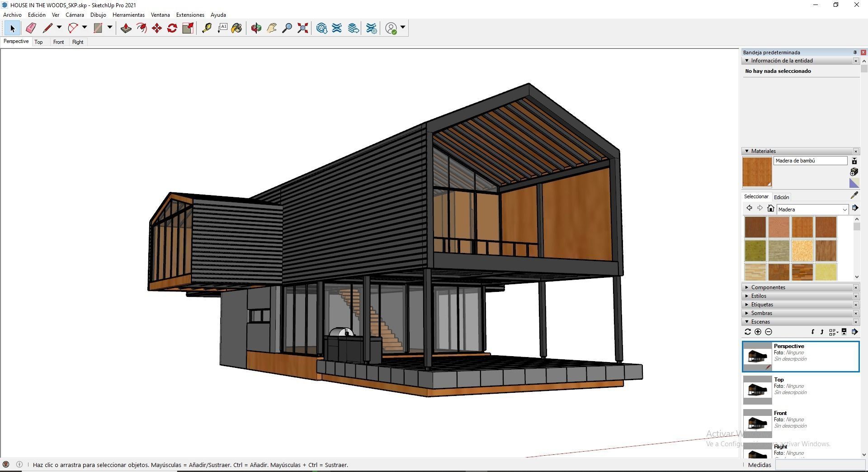Open Line tool dropdown arrow

tap(59, 28)
